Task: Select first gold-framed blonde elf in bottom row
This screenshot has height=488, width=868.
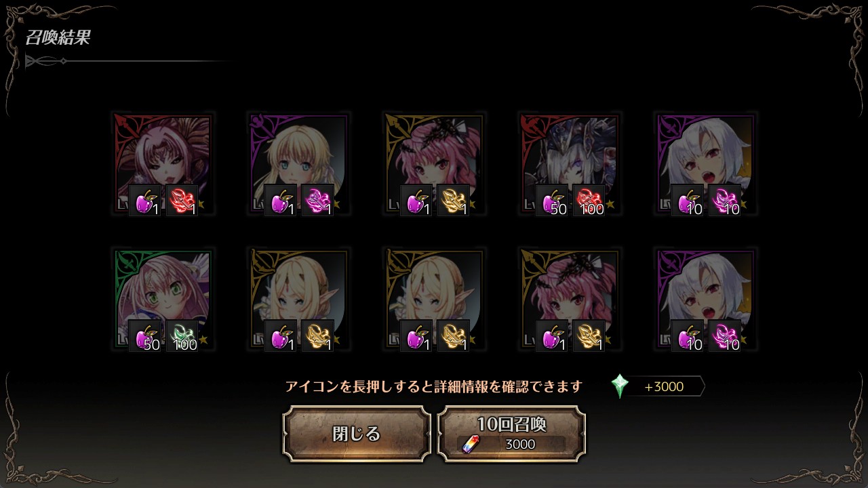Action: (x=299, y=299)
